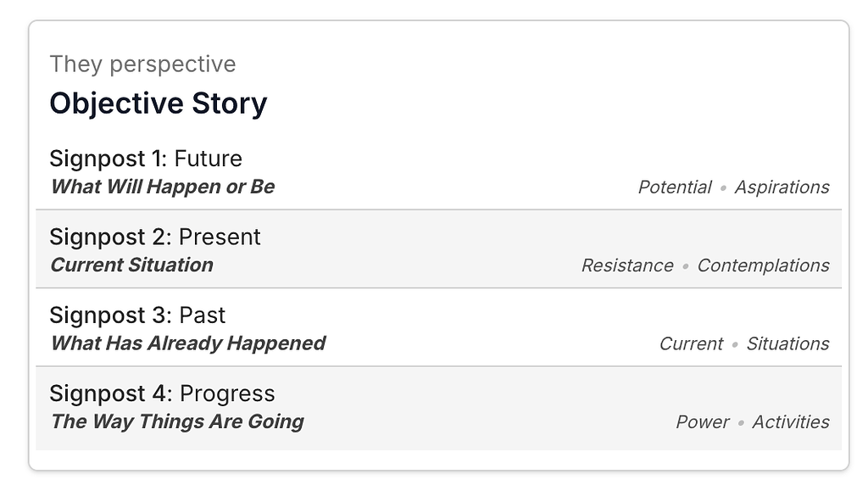Click the What Will Happen or Be subtitle
The height and width of the screenshot is (491, 868).
point(163,187)
